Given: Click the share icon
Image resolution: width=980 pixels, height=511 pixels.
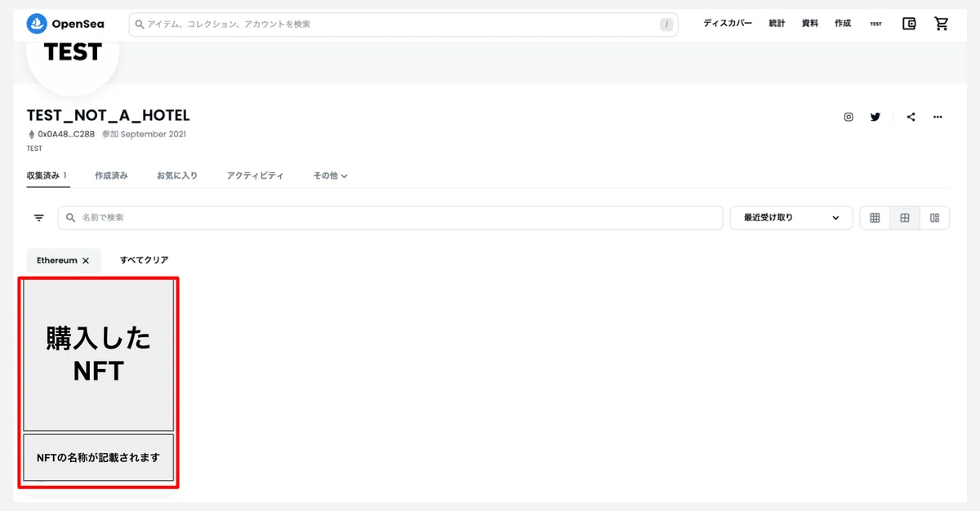Looking at the screenshot, I should pyautogui.click(x=911, y=117).
